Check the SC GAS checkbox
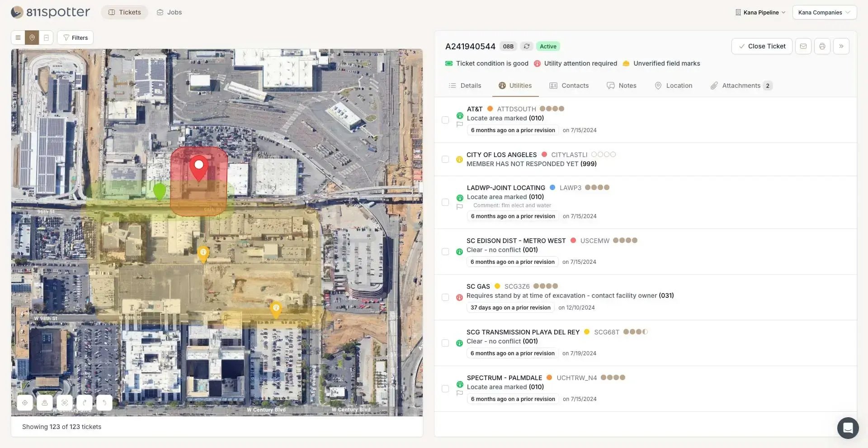Viewport: 868px width, 448px height. click(445, 297)
